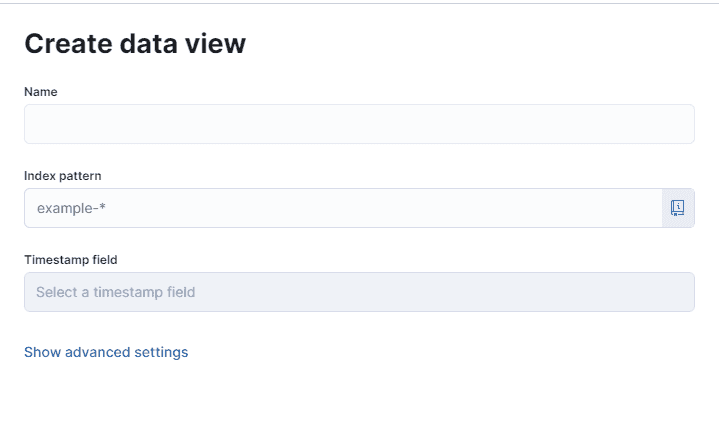Open the index pattern documentation icon
This screenshot has width=719, height=444.
click(678, 208)
